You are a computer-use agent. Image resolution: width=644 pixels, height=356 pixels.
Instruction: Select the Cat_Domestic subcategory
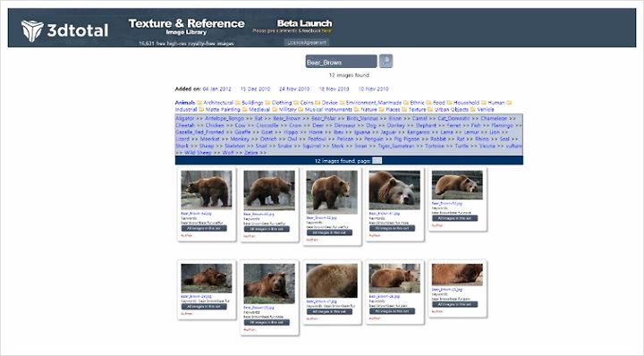click(x=453, y=118)
